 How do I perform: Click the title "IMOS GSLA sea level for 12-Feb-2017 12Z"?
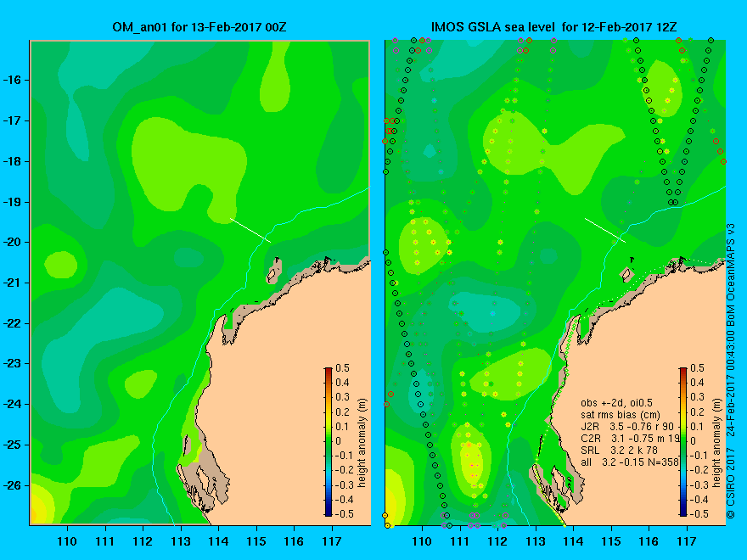553,26
